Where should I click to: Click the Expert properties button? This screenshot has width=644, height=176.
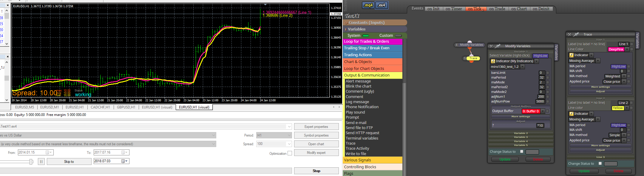click(316, 127)
